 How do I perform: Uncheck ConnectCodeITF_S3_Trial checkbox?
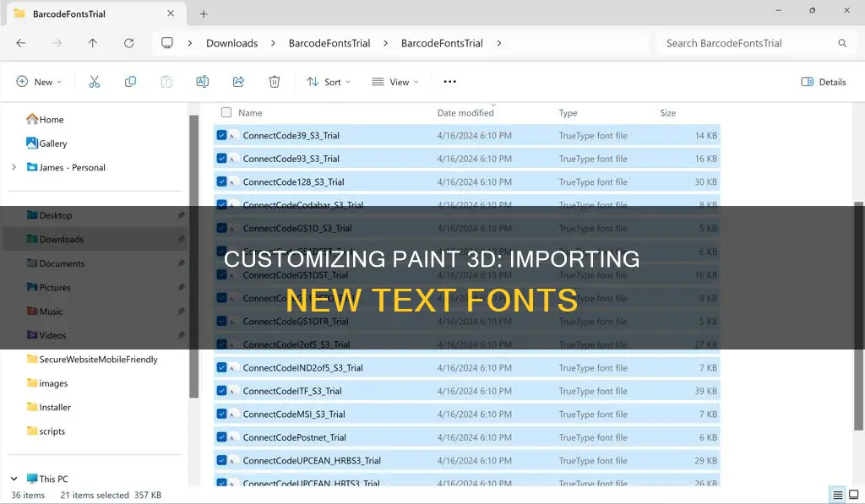click(222, 390)
